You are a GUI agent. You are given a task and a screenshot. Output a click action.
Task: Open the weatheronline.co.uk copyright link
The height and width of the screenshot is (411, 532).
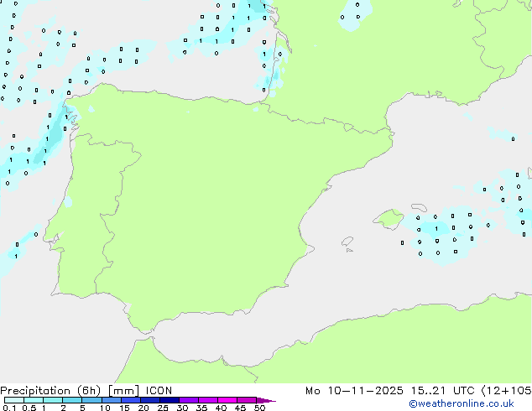coord(461,403)
